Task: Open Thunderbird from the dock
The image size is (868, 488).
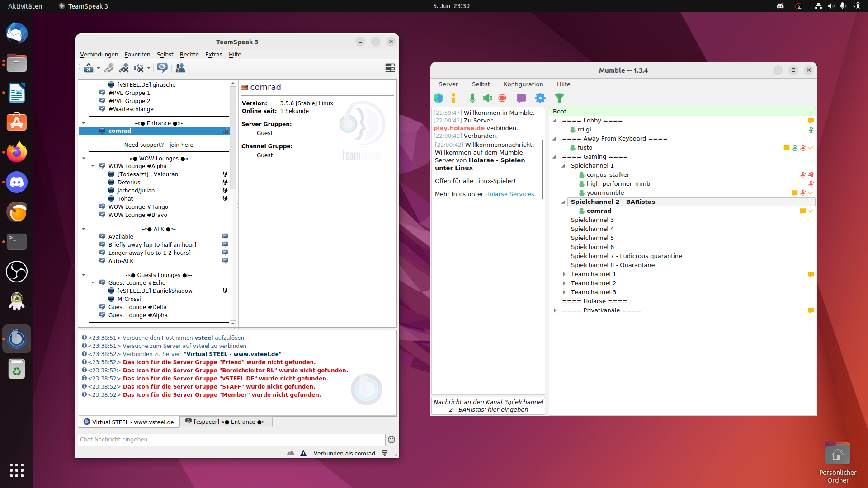Action: pyautogui.click(x=17, y=34)
